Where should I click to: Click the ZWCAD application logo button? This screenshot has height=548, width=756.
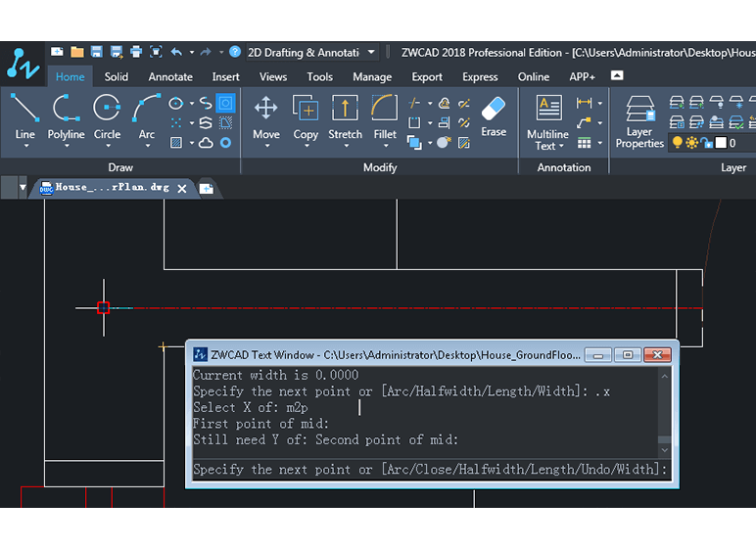23,64
